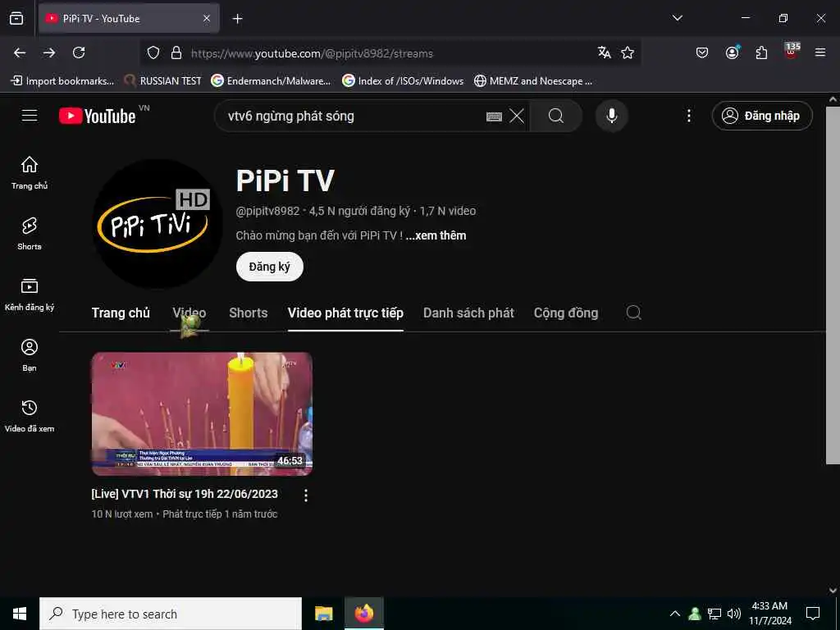Open the tracking protection shield icon

tap(153, 53)
